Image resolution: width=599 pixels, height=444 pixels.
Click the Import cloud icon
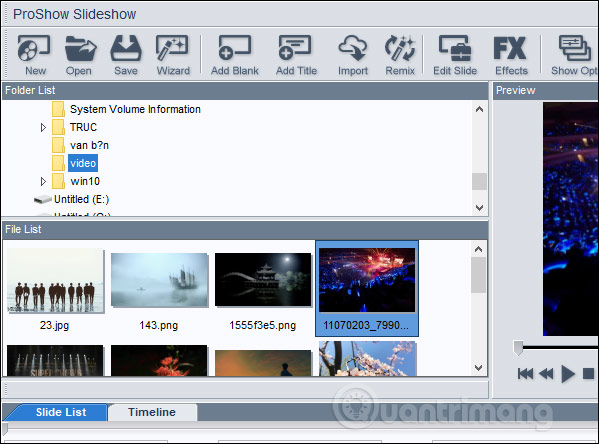click(353, 55)
